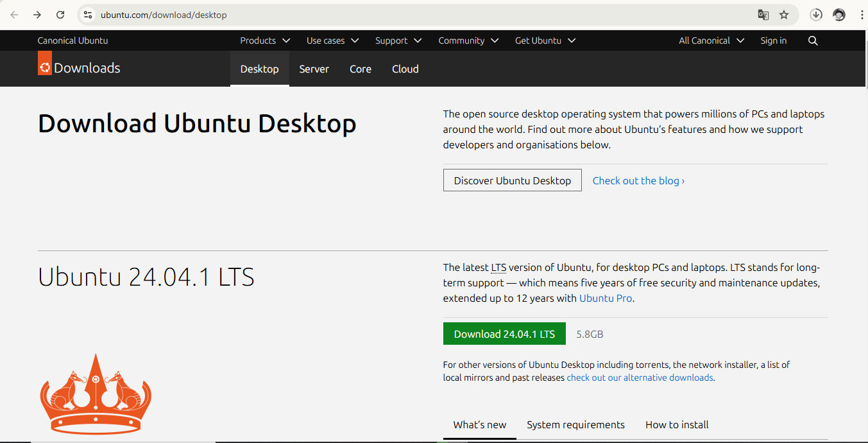Click the Downloads Ubuntu logo icon

[44, 64]
